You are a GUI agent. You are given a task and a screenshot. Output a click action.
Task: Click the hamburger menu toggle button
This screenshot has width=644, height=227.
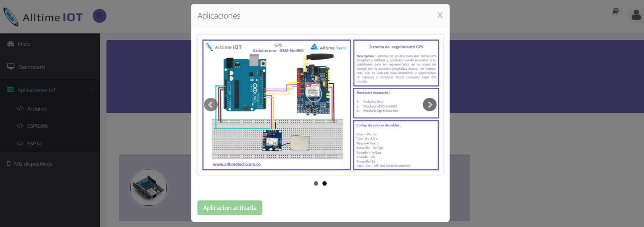[x=99, y=16]
